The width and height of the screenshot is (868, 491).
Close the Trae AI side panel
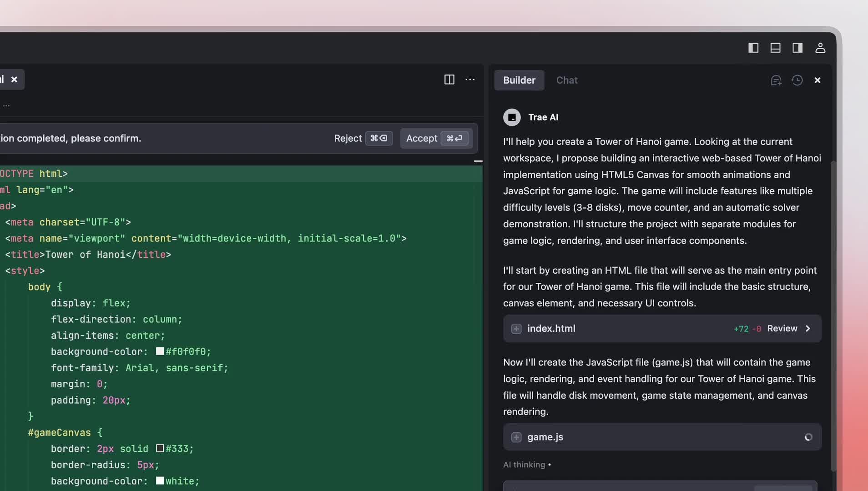(x=818, y=80)
